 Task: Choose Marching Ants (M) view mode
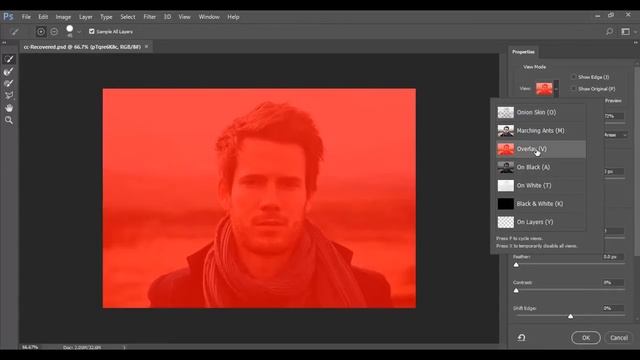(x=541, y=131)
